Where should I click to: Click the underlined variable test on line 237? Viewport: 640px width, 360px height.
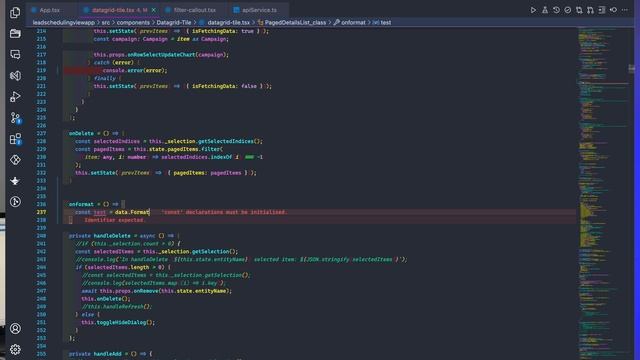(x=100, y=212)
